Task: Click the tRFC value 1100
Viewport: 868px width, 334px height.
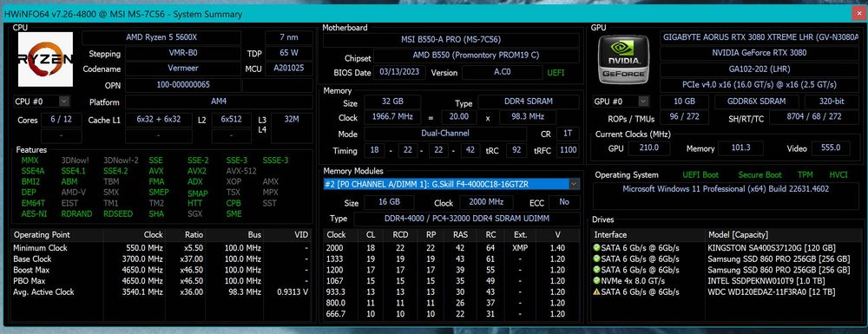Action: 568,150
